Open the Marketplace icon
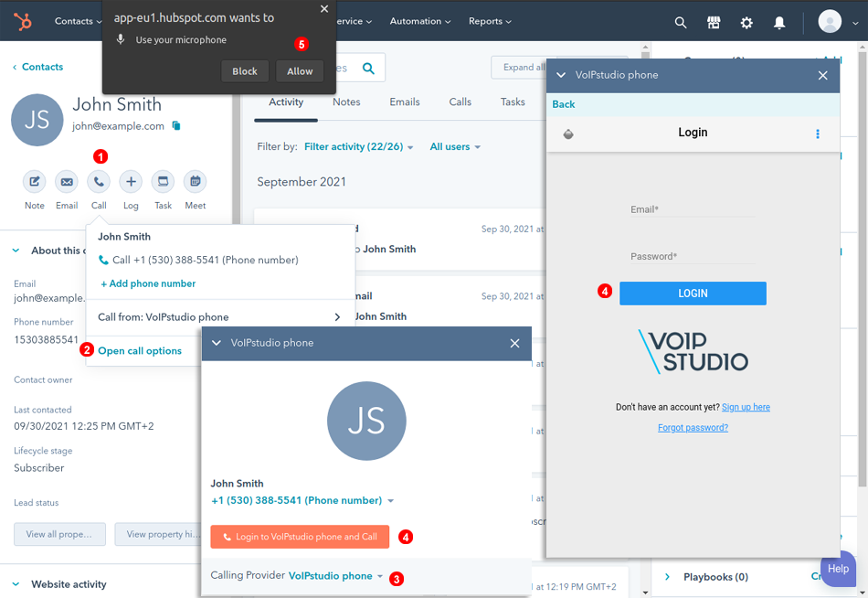Screen dimensions: 868x598 [x=714, y=21]
